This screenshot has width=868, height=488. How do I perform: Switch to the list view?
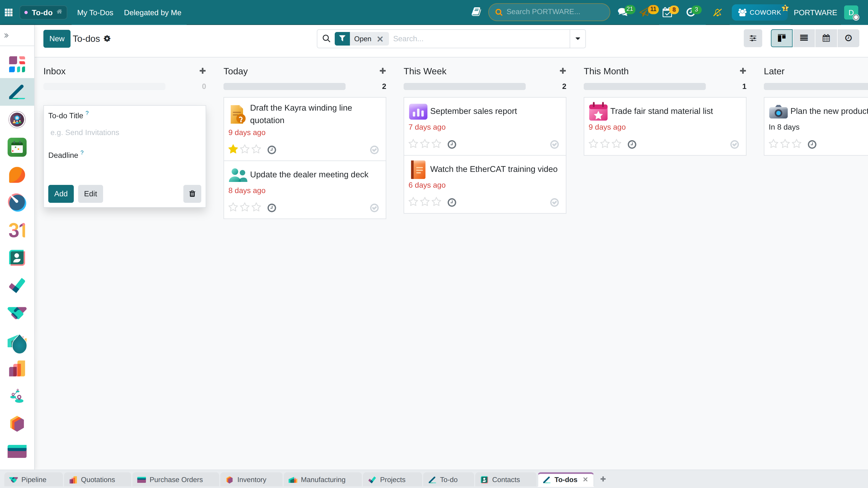pos(804,38)
